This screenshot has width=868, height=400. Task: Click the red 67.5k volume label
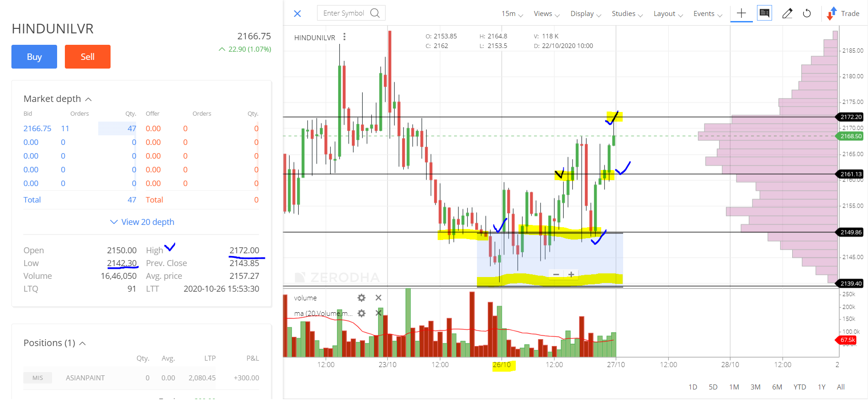pyautogui.click(x=847, y=340)
